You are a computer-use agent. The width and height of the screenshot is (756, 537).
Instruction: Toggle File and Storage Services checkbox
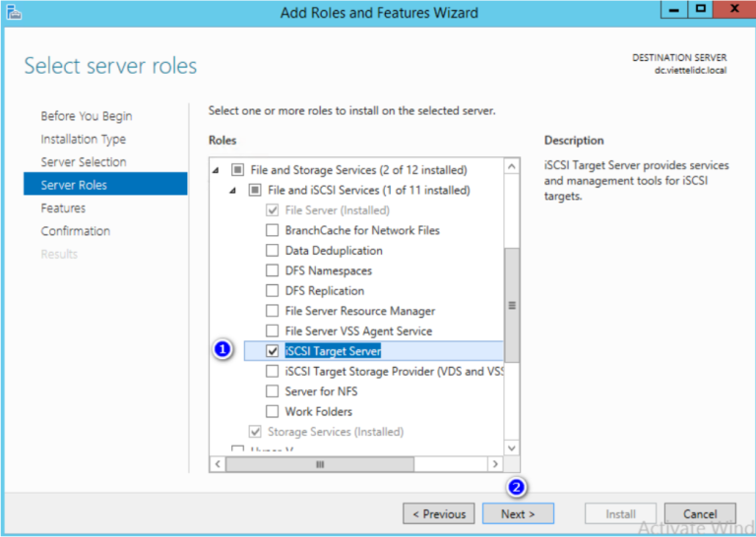pyautogui.click(x=237, y=169)
